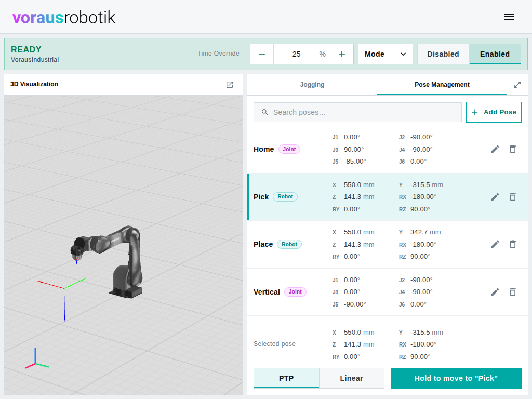Increase time override with plus button
The image size is (532, 399).
[x=342, y=54]
